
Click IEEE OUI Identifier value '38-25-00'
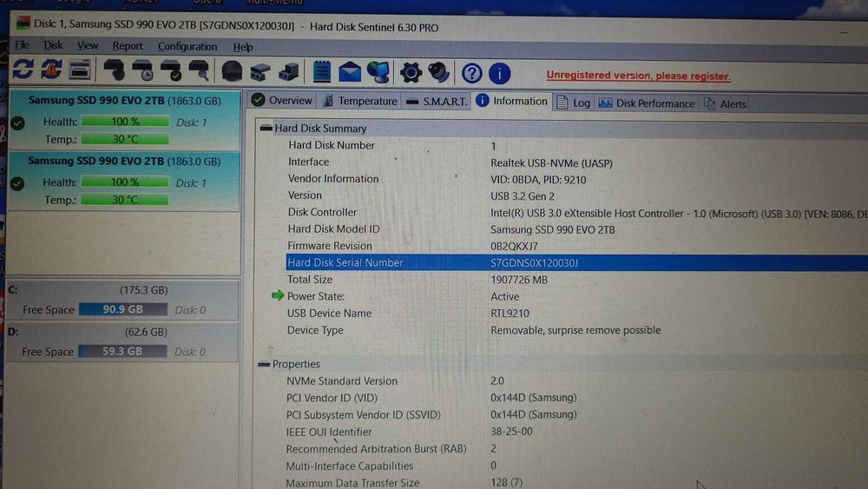[x=511, y=432]
